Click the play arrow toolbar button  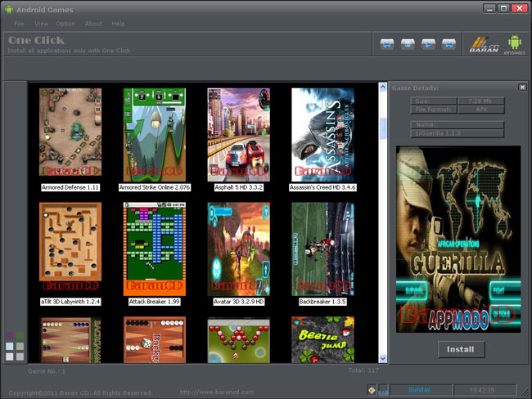[x=428, y=44]
